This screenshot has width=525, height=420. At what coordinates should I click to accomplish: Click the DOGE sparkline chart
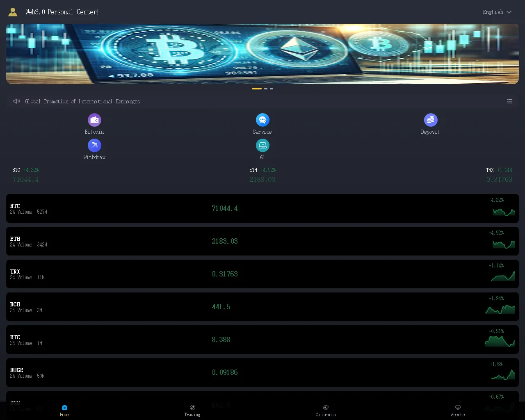click(503, 374)
